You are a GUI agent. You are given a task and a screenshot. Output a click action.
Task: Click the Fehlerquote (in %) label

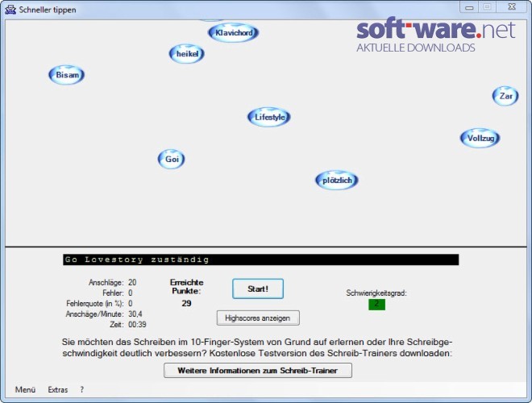point(94,304)
